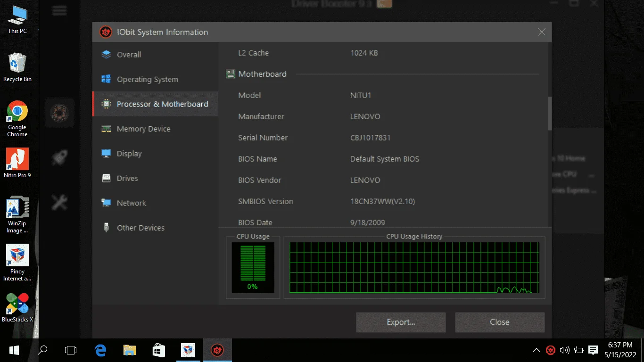The width and height of the screenshot is (644, 362).
Task: Click the red IObit icon in the system tray
Action: pyautogui.click(x=550, y=350)
